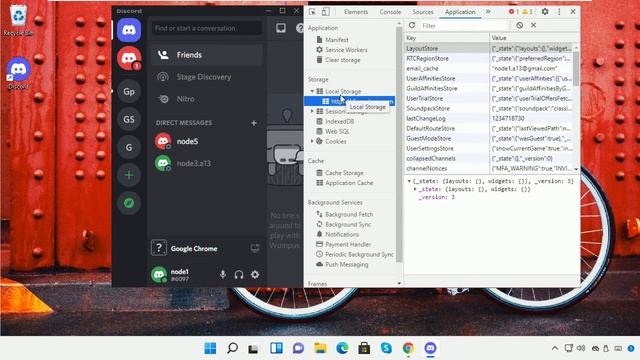This screenshot has width=640, height=360.
Task: Select the inspect element tool in DevTools
Action: coord(312,12)
